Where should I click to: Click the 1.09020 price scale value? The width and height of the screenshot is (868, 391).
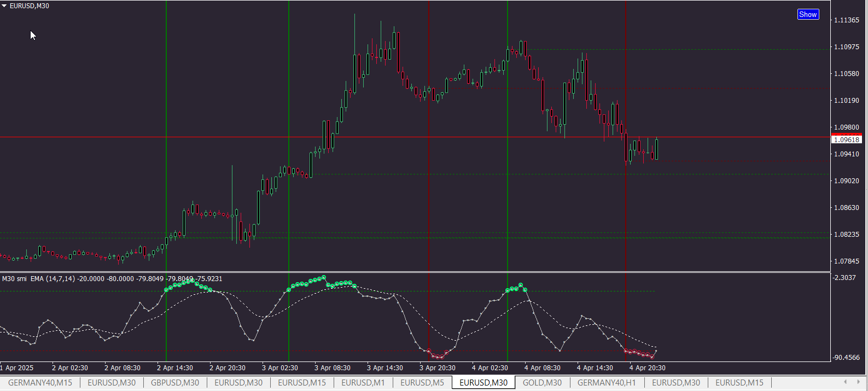tap(846, 181)
